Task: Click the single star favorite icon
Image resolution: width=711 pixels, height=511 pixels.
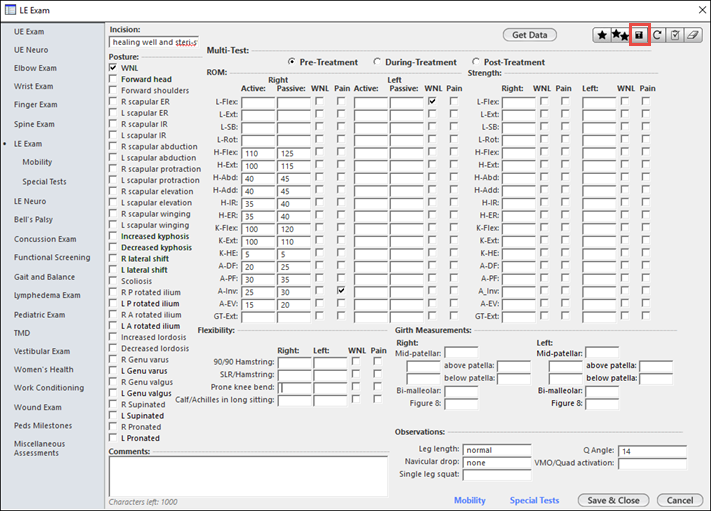Action: [602, 35]
